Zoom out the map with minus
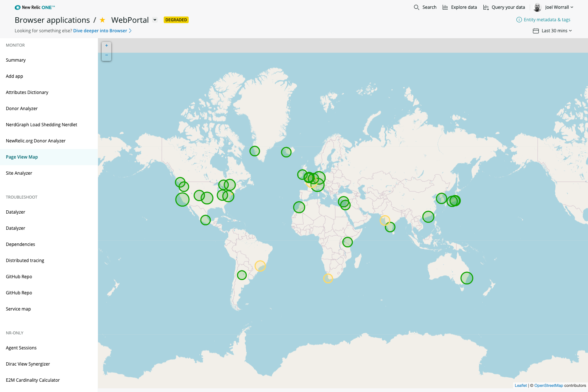 (106, 55)
